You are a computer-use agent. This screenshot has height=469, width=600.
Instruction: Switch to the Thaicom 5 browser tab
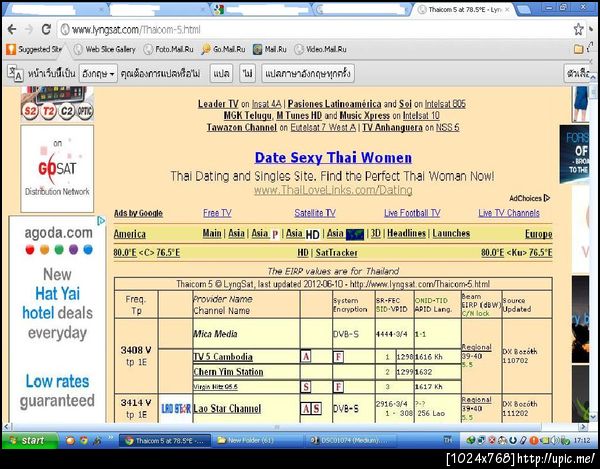coord(465,10)
